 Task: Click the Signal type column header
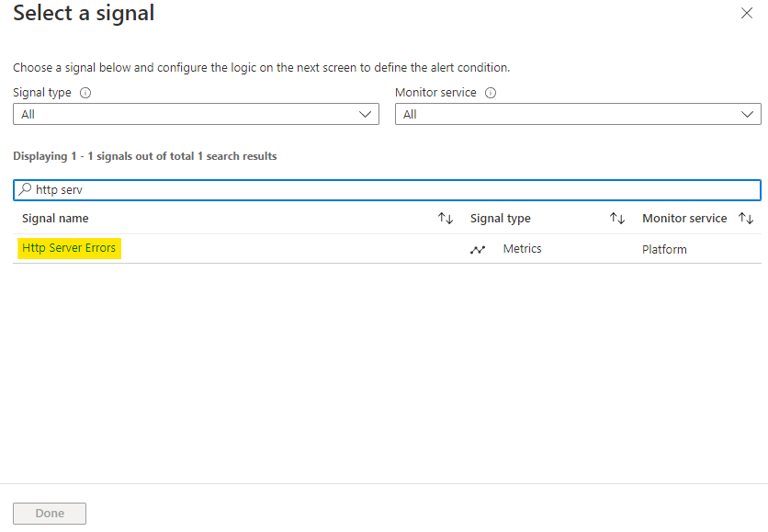[x=501, y=219]
